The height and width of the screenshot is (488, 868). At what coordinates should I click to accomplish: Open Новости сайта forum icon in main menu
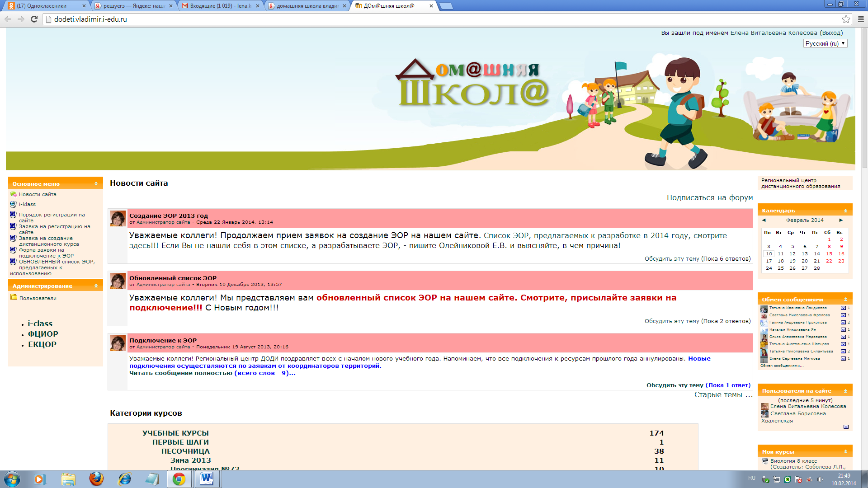tap(13, 194)
